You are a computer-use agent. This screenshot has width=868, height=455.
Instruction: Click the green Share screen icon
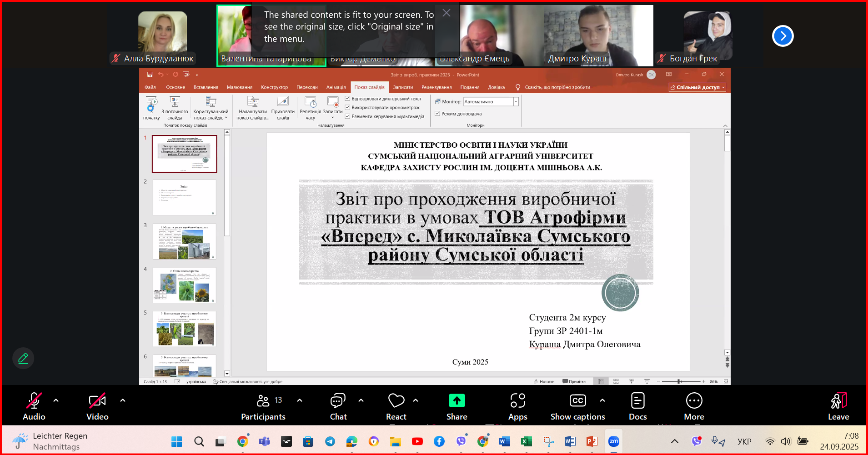coord(457,401)
